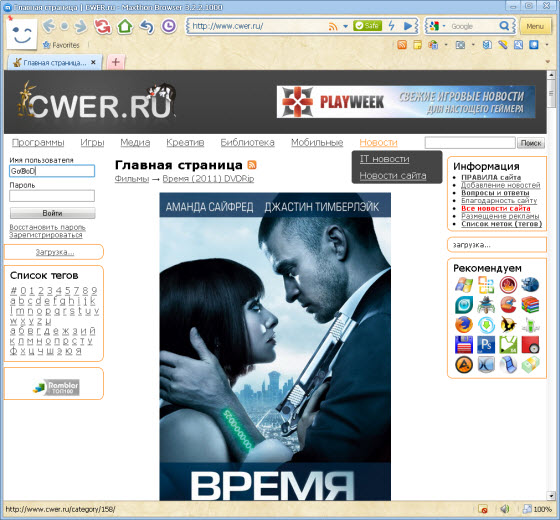Click the WinRAR books recommended icon
Screen dimensions: 560x520
coord(530,305)
